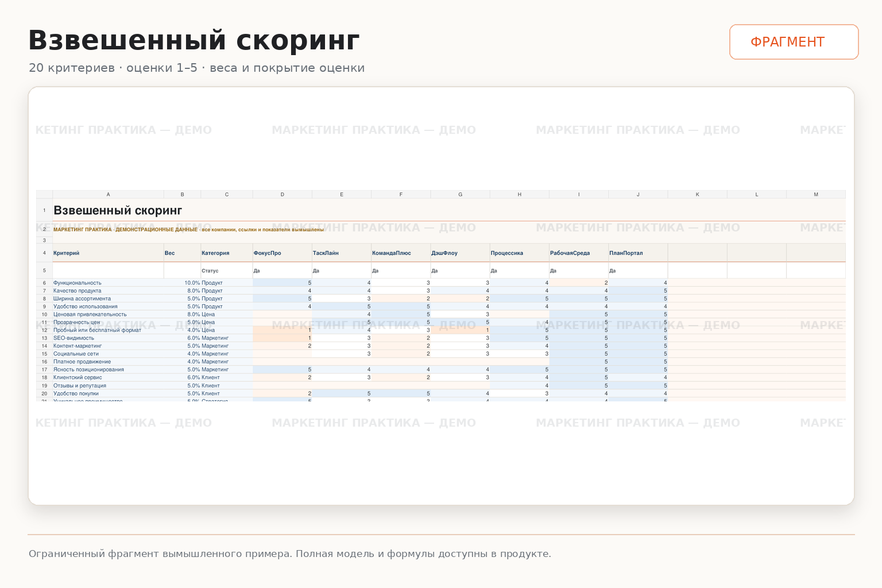The image size is (882, 588).
Task: Select the Социальные сети criterion cell
Action: 108,354
